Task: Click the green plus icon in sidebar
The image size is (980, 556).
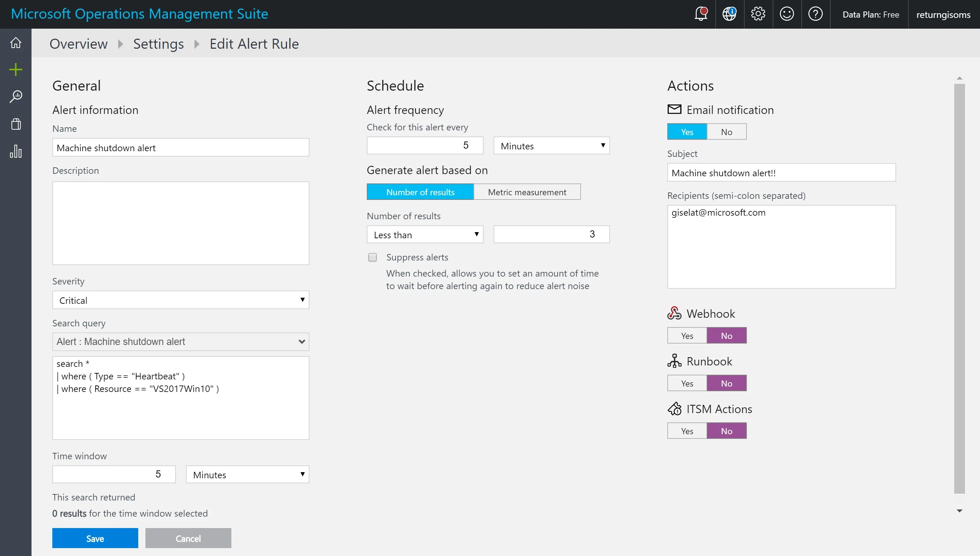Action: [x=16, y=69]
